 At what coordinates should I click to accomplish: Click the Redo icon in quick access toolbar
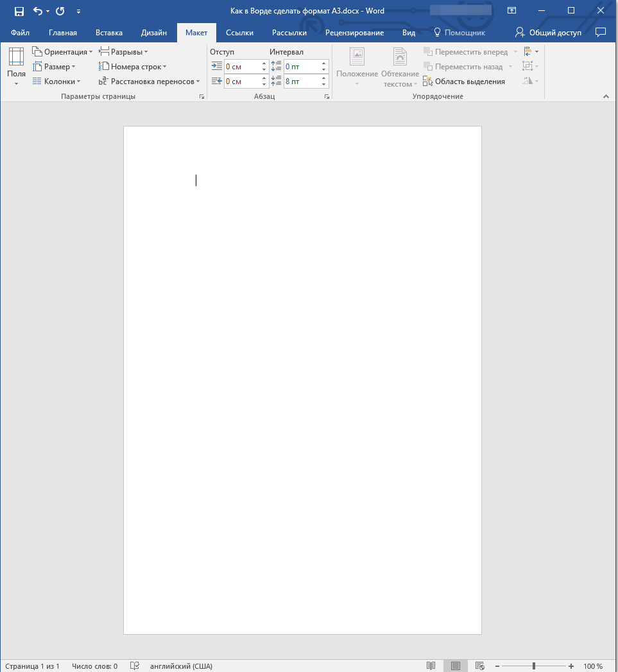coord(60,11)
